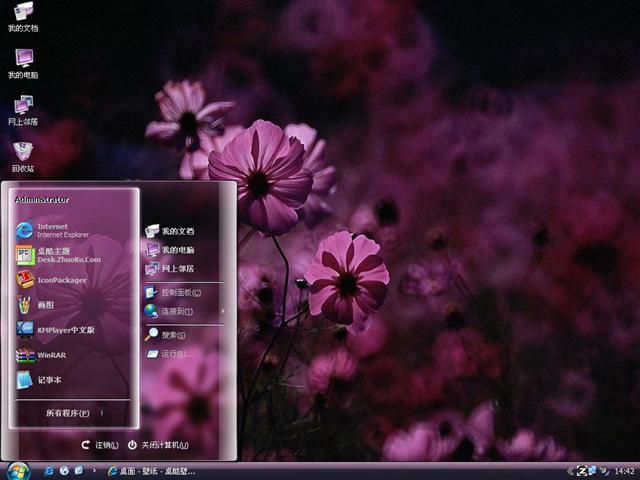Expand hidden system tray icons arrow
Viewport: 640px width, 480px height.
[570, 471]
